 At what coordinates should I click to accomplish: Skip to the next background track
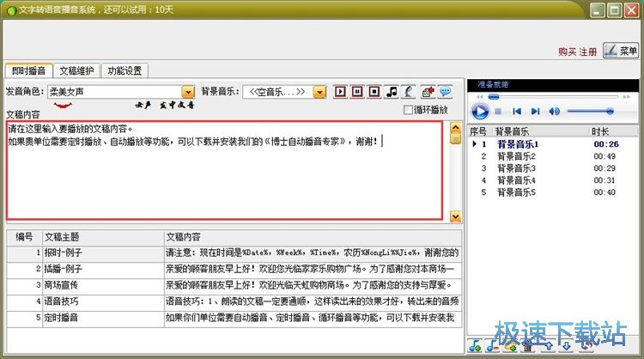(535, 112)
